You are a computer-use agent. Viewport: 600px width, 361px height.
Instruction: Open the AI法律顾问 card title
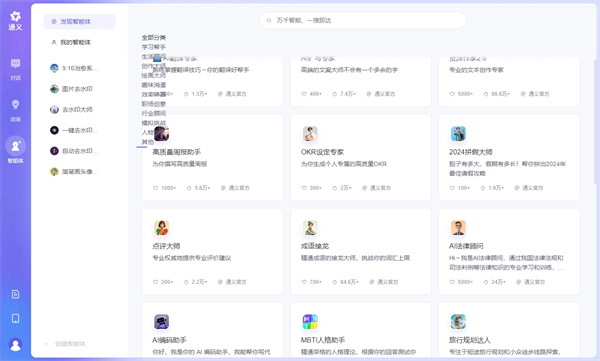point(466,246)
